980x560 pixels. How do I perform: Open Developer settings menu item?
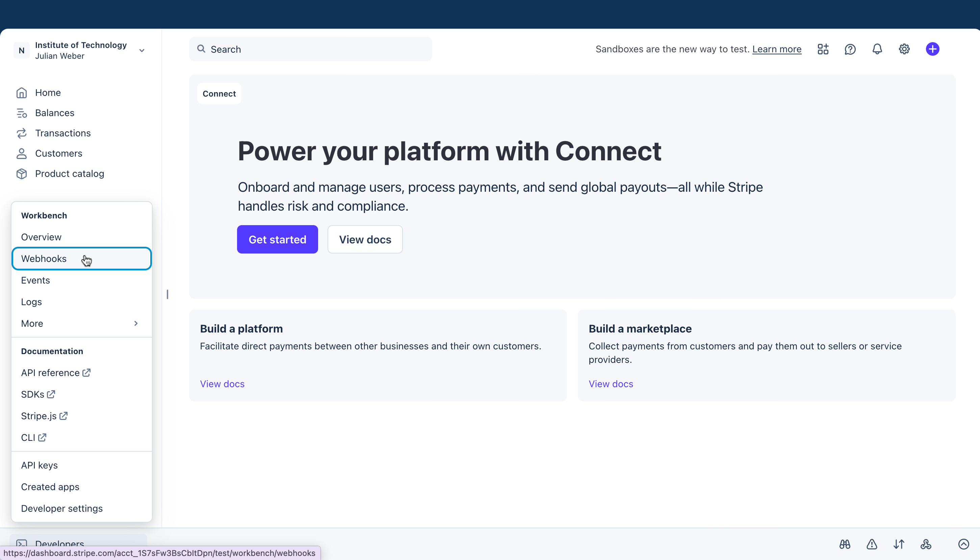[x=82, y=508]
